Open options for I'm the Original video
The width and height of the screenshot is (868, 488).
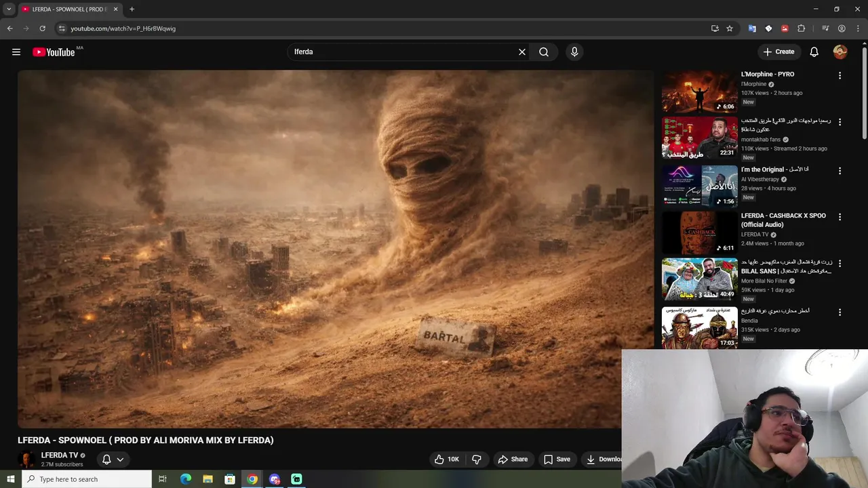pos(840,171)
